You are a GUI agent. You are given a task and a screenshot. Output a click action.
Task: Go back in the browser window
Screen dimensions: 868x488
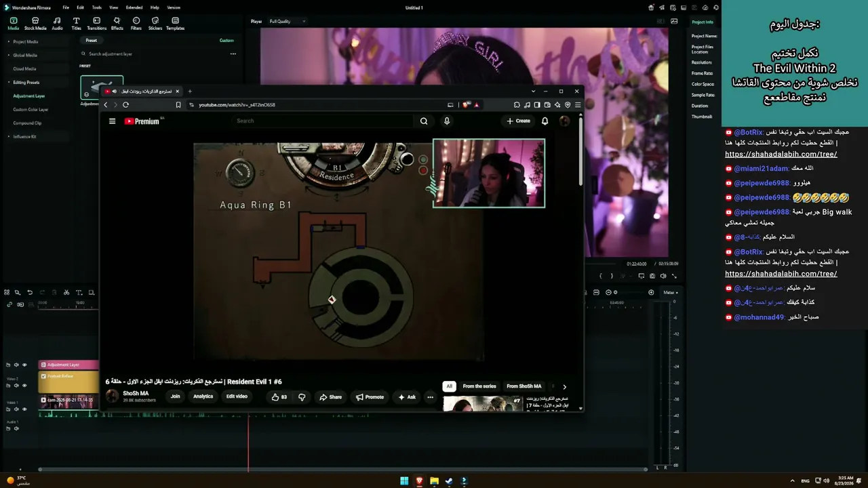[x=106, y=105]
